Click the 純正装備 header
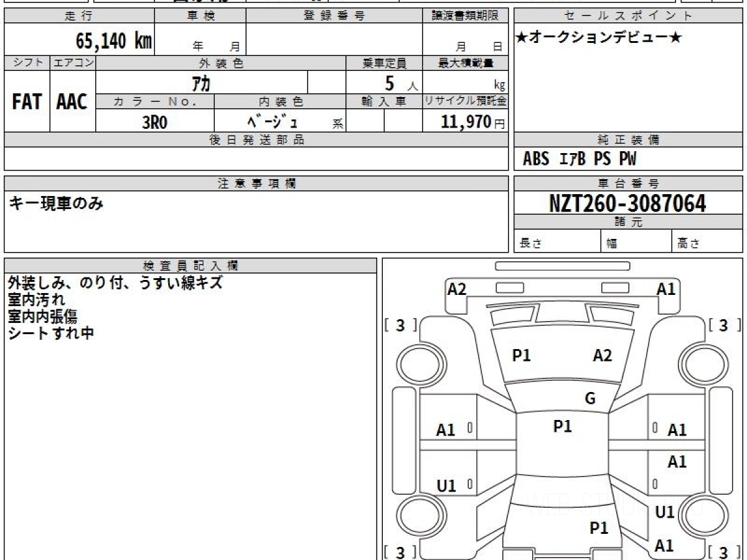Viewport: 747px width, 560px height. [x=628, y=140]
